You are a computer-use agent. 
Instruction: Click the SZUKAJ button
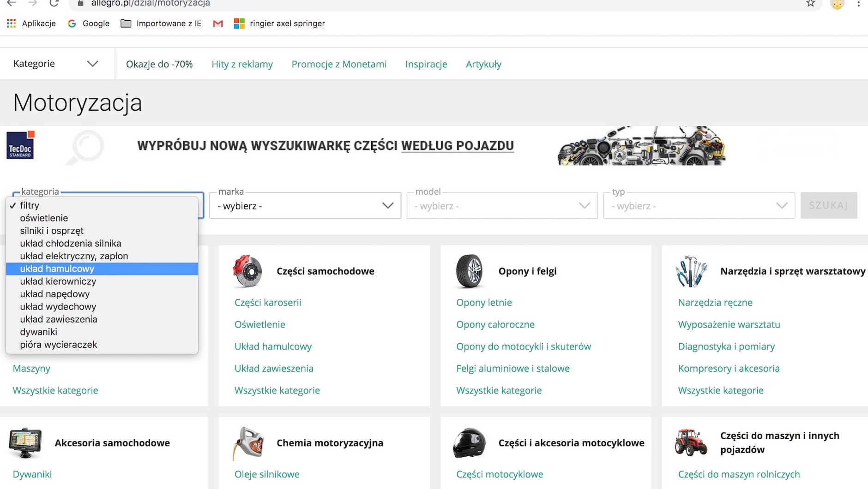point(829,205)
